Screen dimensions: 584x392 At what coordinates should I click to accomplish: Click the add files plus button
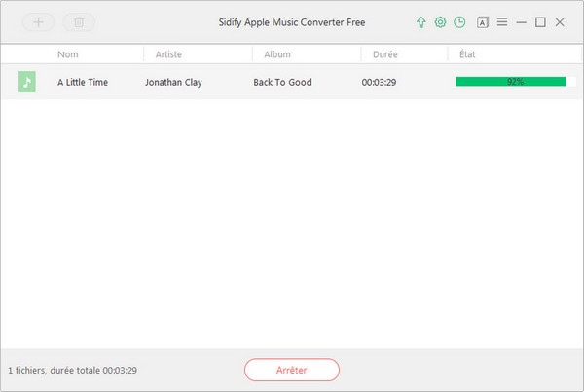[x=39, y=21]
